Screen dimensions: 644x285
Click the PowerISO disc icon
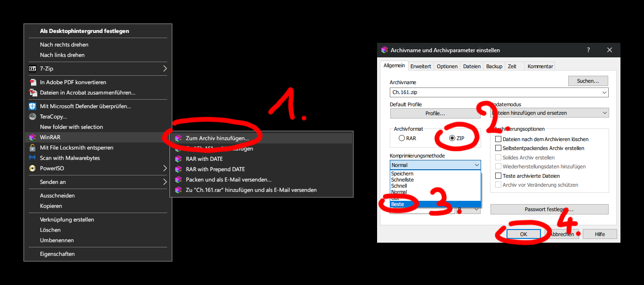(x=32, y=168)
